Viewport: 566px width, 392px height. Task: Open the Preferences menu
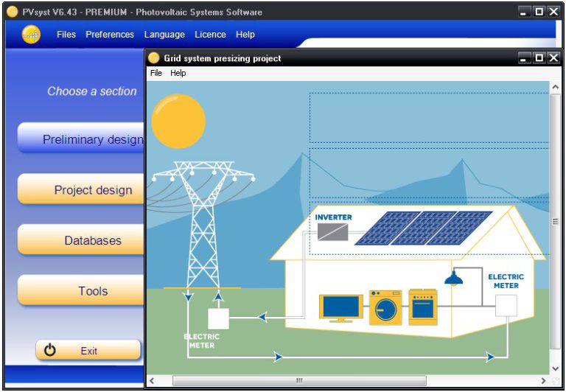point(110,35)
